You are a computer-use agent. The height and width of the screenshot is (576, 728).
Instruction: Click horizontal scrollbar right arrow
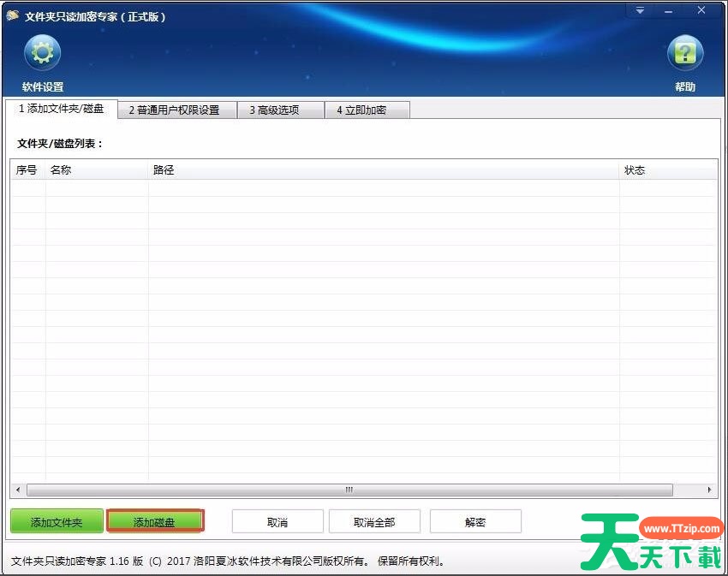pos(709,490)
